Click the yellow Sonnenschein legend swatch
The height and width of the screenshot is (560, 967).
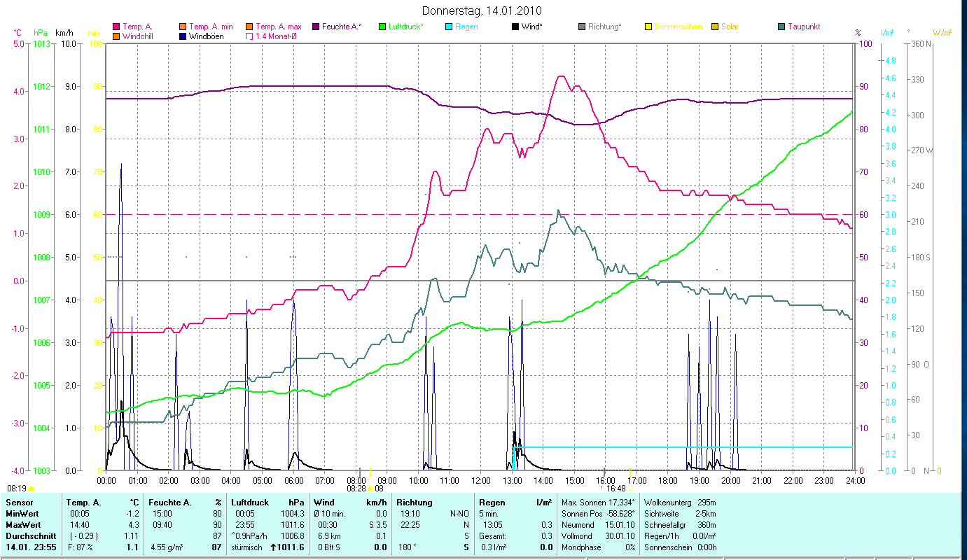(648, 27)
